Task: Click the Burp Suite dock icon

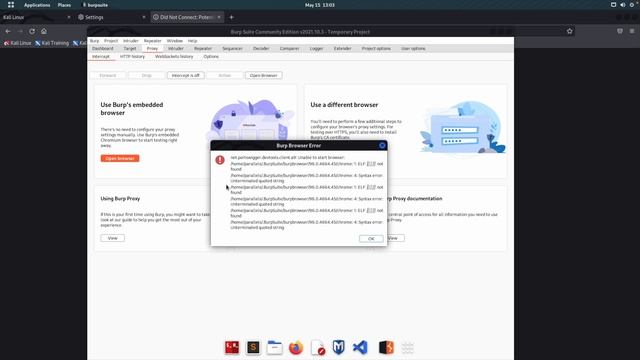Action: (386, 347)
